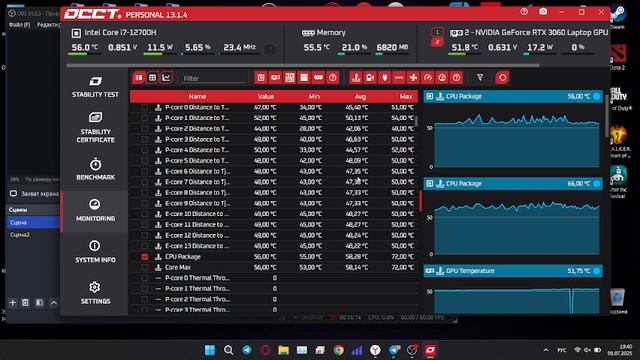The image size is (640, 360).
Task: Move scene up with OBS arrow
Action: coord(53,302)
